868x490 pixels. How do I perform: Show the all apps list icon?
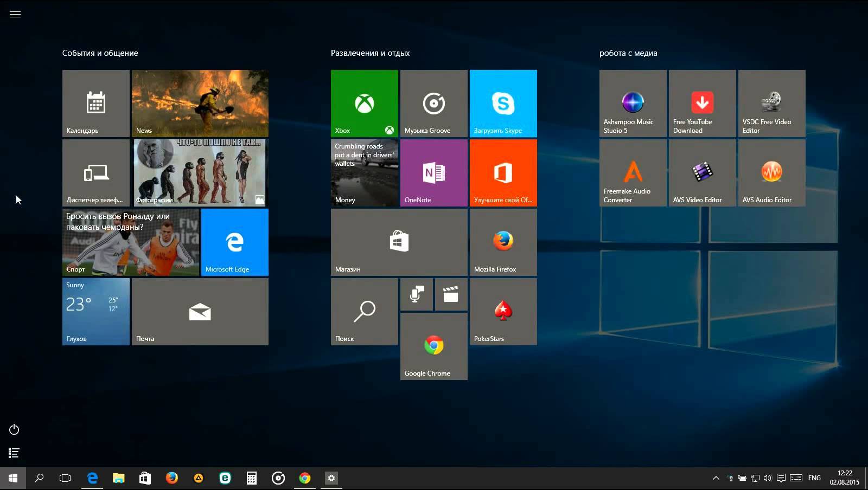(x=14, y=453)
